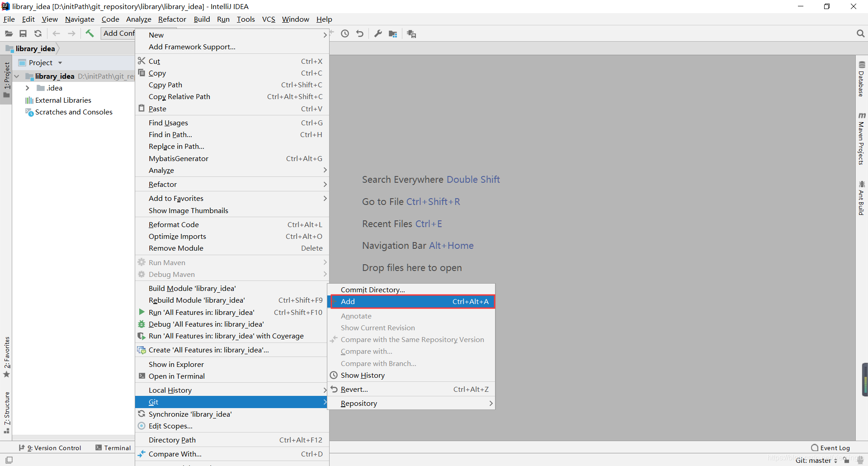Click the green Build hammer icon
Screen dimensions: 868x466
coord(90,33)
